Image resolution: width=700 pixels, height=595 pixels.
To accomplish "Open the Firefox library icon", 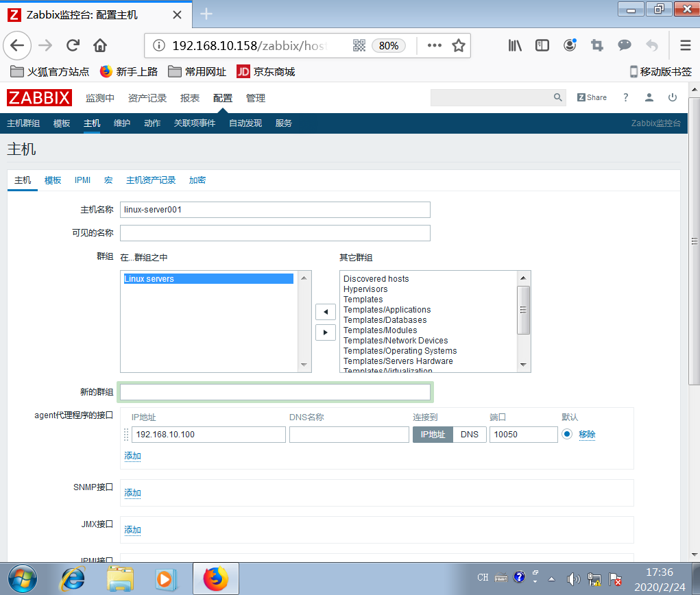I will (x=515, y=45).
